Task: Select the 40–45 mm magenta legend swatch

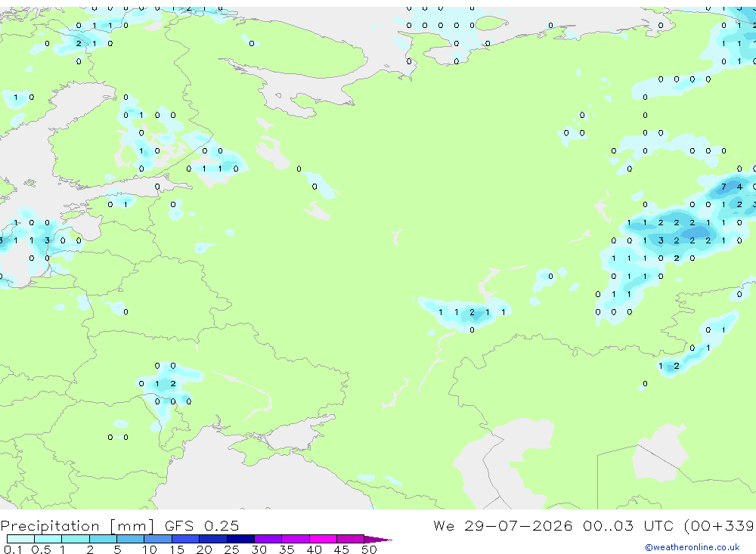Action: click(x=323, y=539)
